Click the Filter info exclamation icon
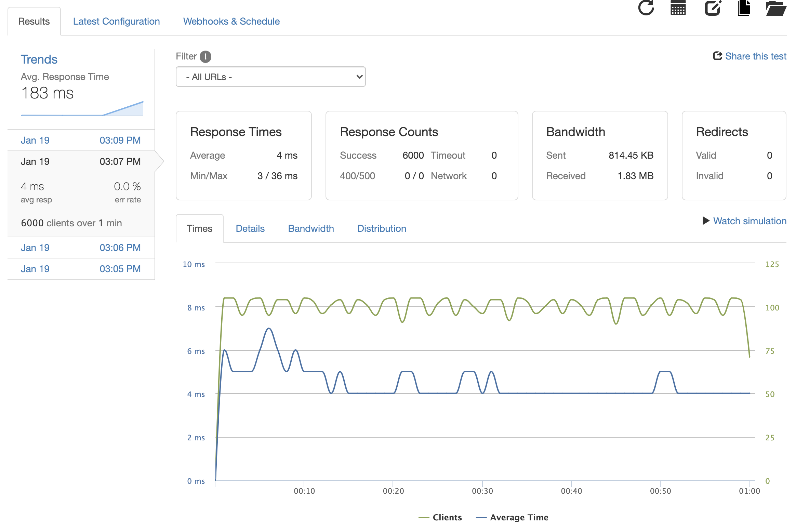Image resolution: width=809 pixels, height=532 pixels. tap(205, 56)
